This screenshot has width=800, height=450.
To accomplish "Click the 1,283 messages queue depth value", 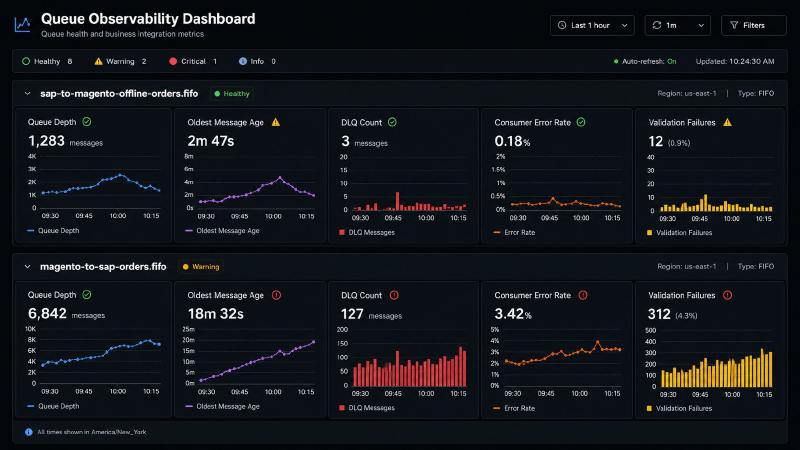I will point(65,141).
